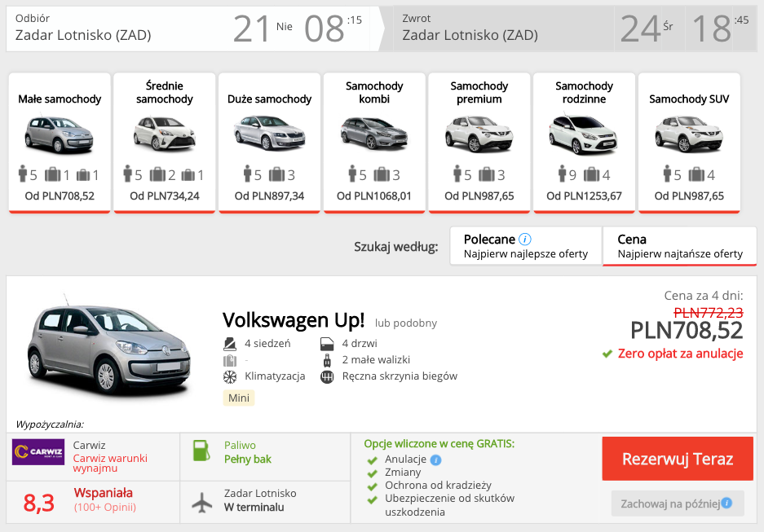Image resolution: width=764 pixels, height=532 pixels.
Task: Sort by Cena cheapest offers first
Action: click(680, 246)
